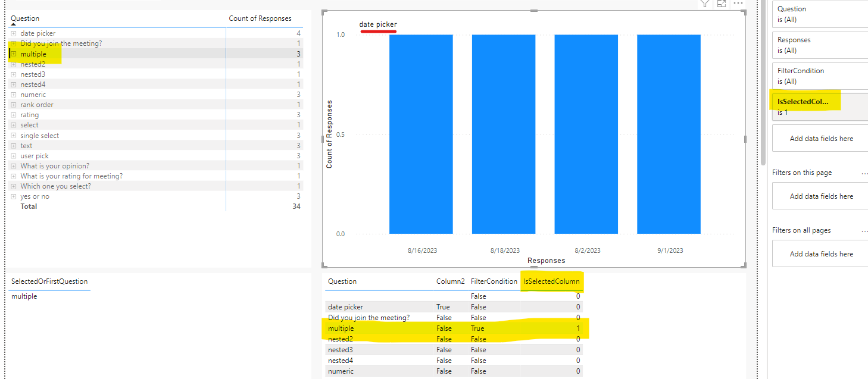Expand the user pick row
Screen dimensions: 868x379
tap(14, 156)
